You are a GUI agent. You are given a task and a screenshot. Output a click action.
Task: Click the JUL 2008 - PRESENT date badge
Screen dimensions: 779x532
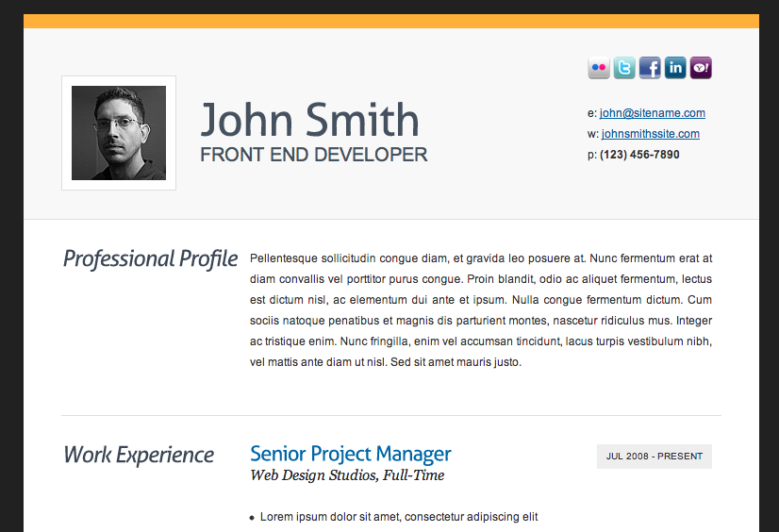click(654, 457)
